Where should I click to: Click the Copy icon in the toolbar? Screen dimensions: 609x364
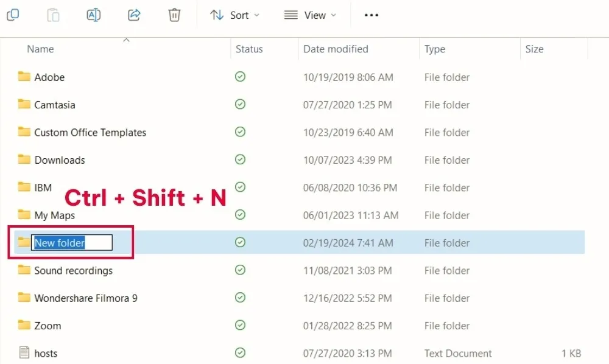13,15
